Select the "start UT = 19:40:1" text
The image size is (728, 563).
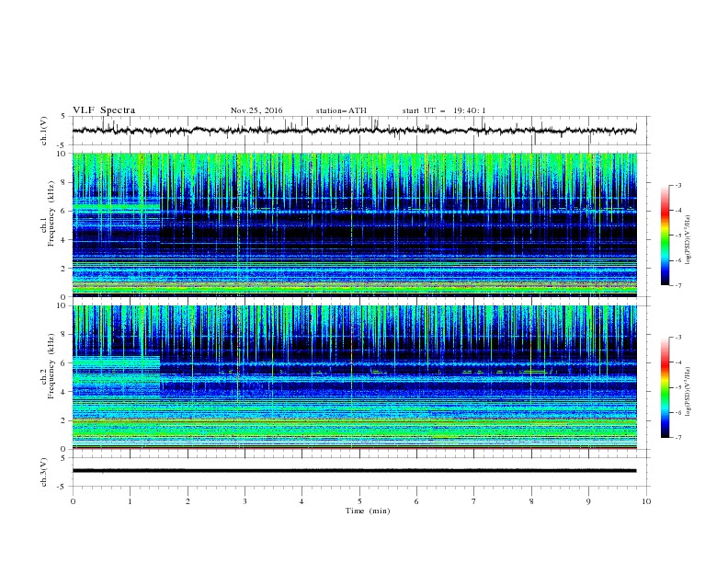click(x=444, y=110)
